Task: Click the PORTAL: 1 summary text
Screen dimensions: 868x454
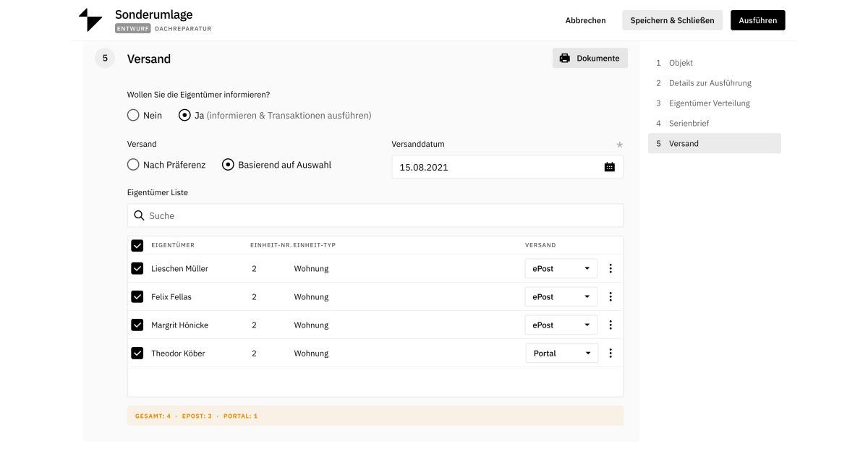Action: point(241,416)
